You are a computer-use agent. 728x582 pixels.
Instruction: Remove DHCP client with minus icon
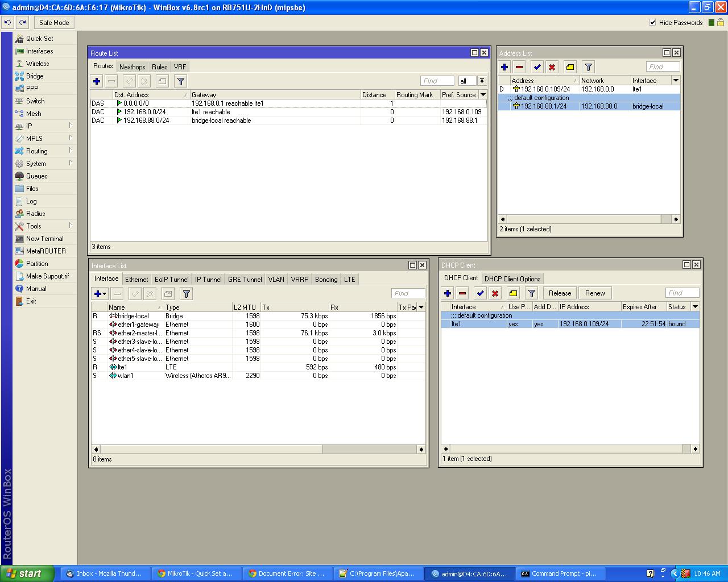(462, 293)
